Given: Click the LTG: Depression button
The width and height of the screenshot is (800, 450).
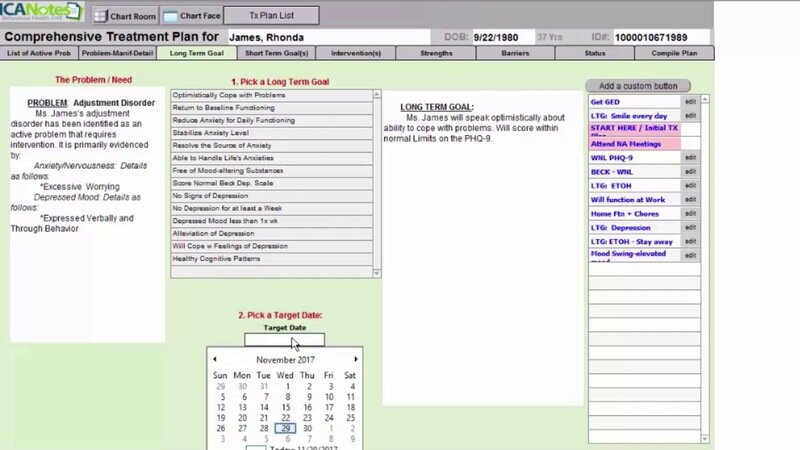Looking at the screenshot, I should click(634, 228).
